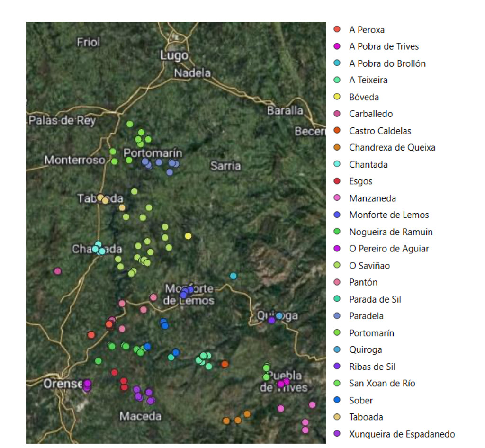The width and height of the screenshot is (485, 448).
Task: Click the Taboada legend color dot
Action: click(337, 417)
